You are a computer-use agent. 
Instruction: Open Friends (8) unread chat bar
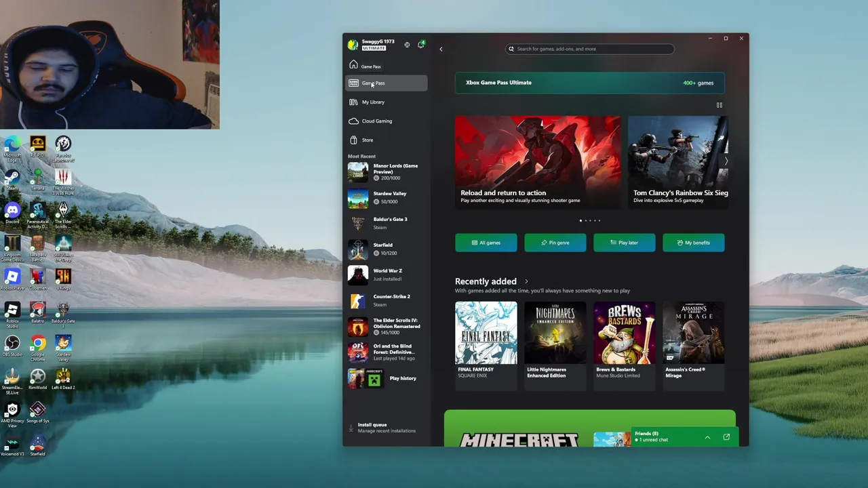pyautogui.click(x=684, y=437)
